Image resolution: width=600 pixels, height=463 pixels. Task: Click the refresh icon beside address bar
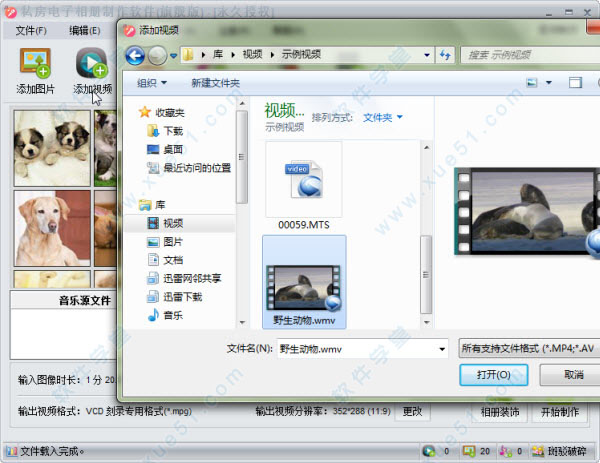(445, 55)
